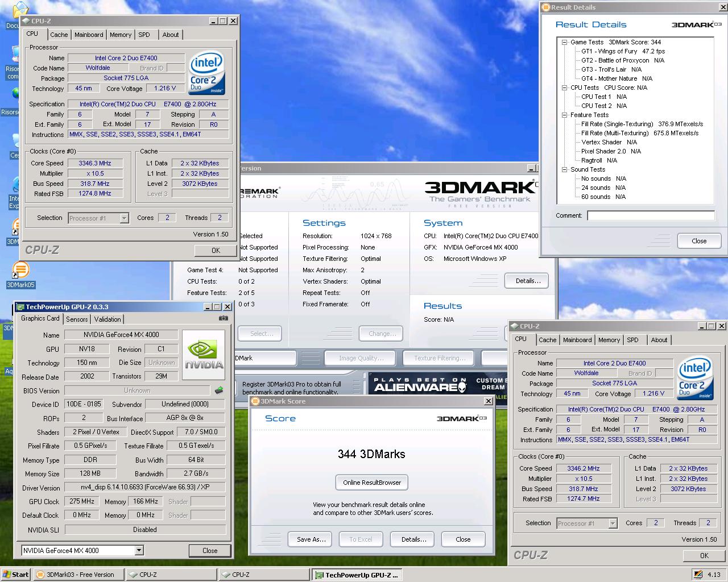Switch to TechPowerUp GPU-Z taskbar item
The width and height of the screenshot is (728, 582).
357,575
